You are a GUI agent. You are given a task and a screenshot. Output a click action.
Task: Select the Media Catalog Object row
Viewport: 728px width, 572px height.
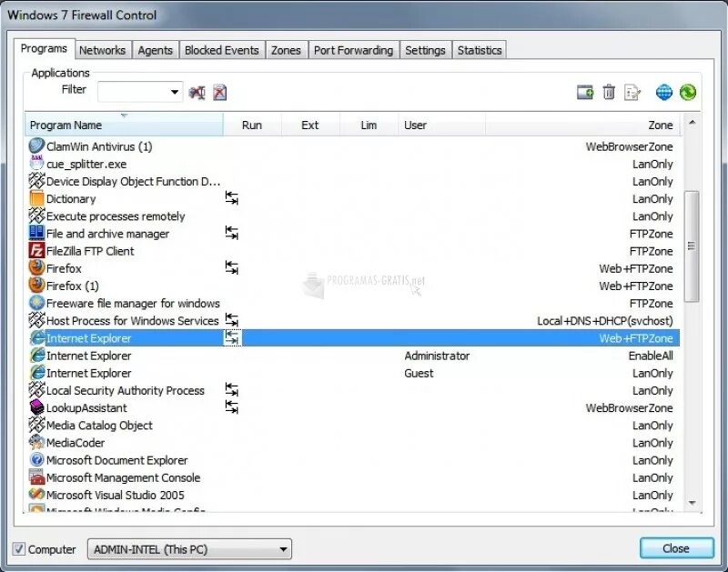pyautogui.click(x=352, y=426)
